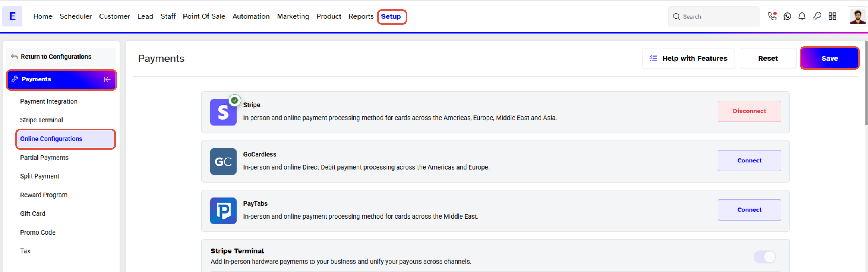The width and height of the screenshot is (868, 272).
Task: Open the phone calls icon
Action: [772, 16]
